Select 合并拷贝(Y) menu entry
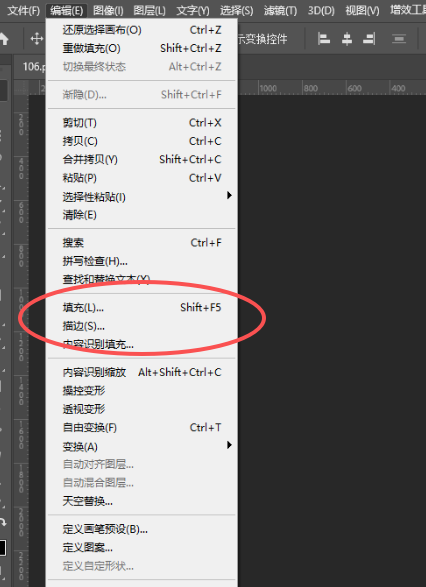The image size is (426, 587). 142,159
